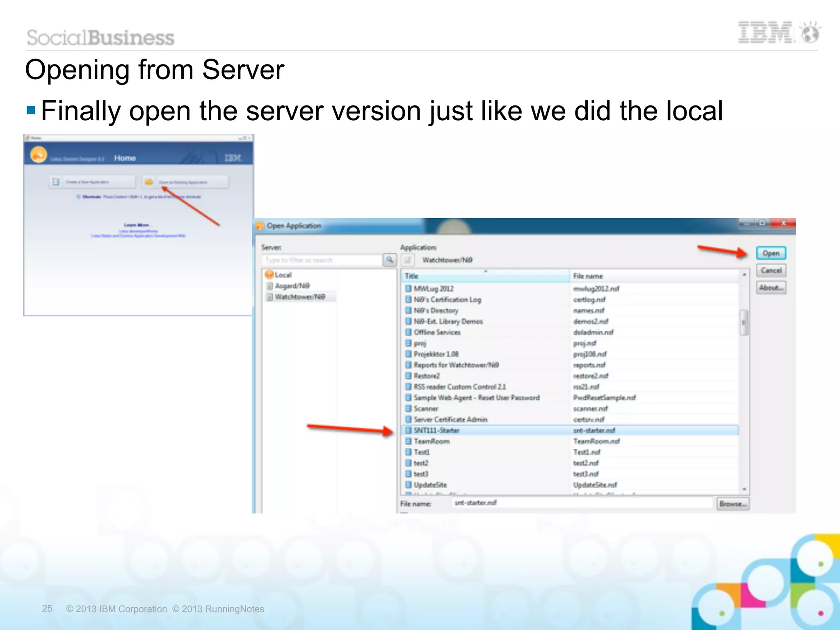Click the names.nsf file name cell
The width and height of the screenshot is (840, 630).
click(589, 310)
